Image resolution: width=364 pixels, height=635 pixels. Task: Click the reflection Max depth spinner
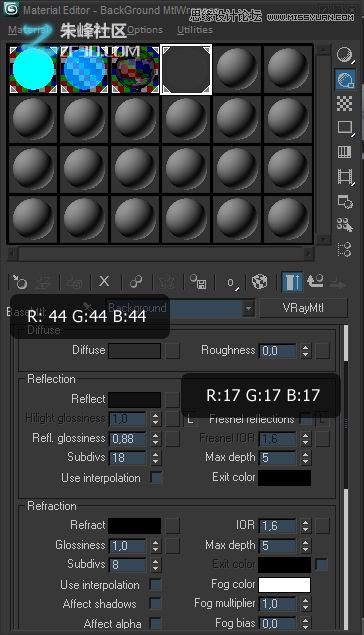pyautogui.click(x=306, y=458)
